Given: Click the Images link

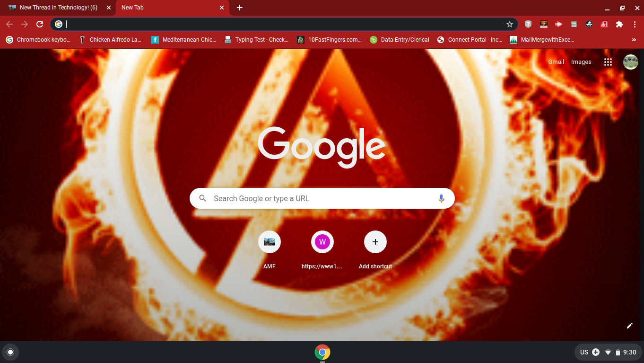Looking at the screenshot, I should coord(581,62).
